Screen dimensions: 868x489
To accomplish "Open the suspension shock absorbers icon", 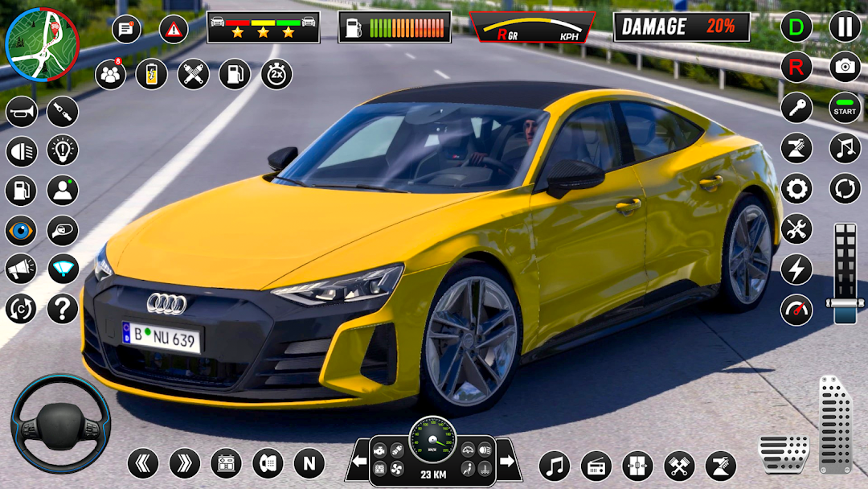I will [x=193, y=74].
